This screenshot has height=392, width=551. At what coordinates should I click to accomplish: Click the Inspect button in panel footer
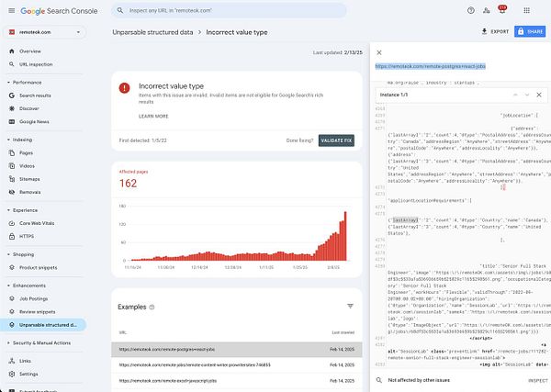coord(537,380)
